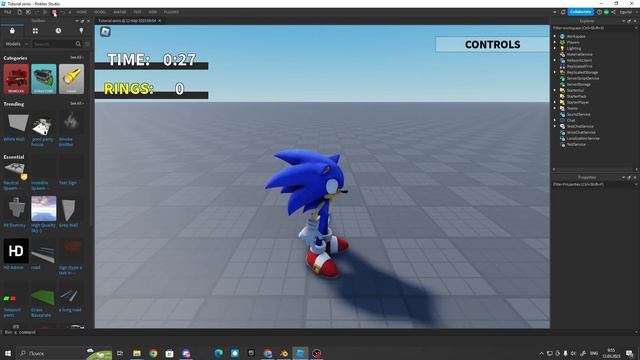The image size is (640, 360).
Task: Click in the Toolbox search field
Action: [53, 44]
